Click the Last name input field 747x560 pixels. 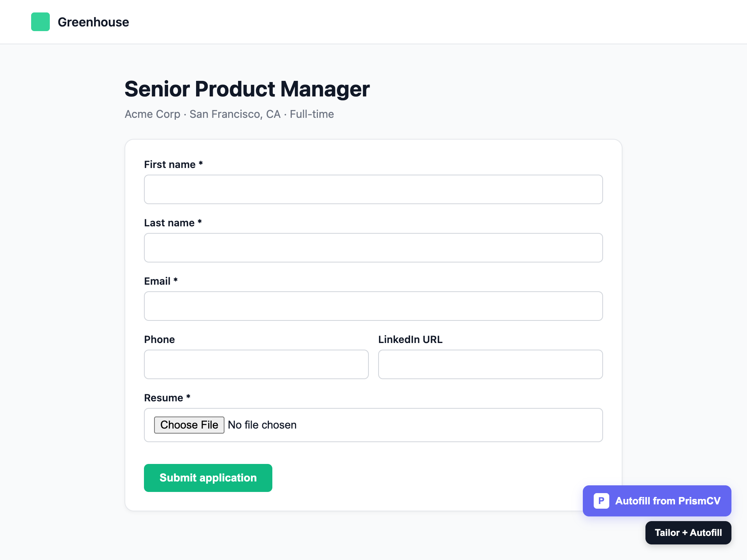373,248
